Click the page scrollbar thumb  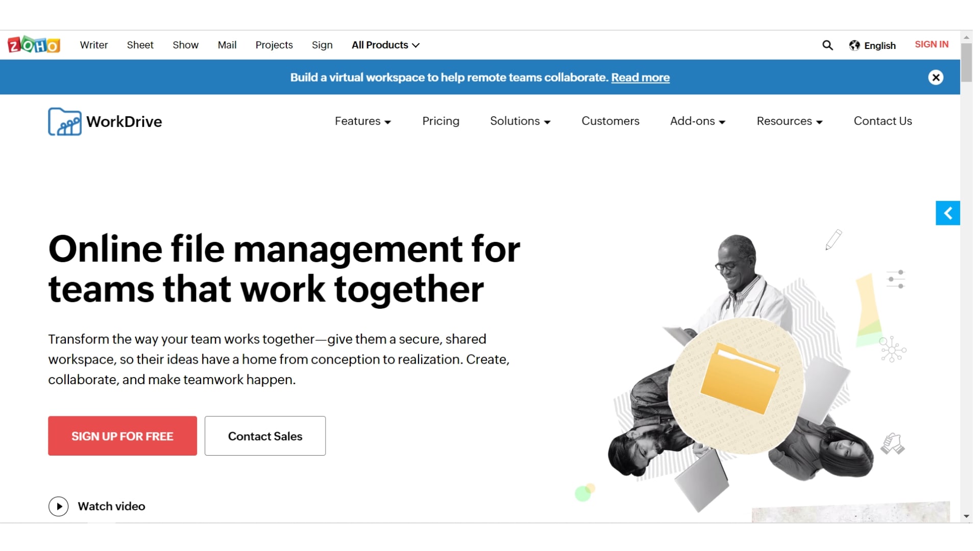tap(966, 62)
